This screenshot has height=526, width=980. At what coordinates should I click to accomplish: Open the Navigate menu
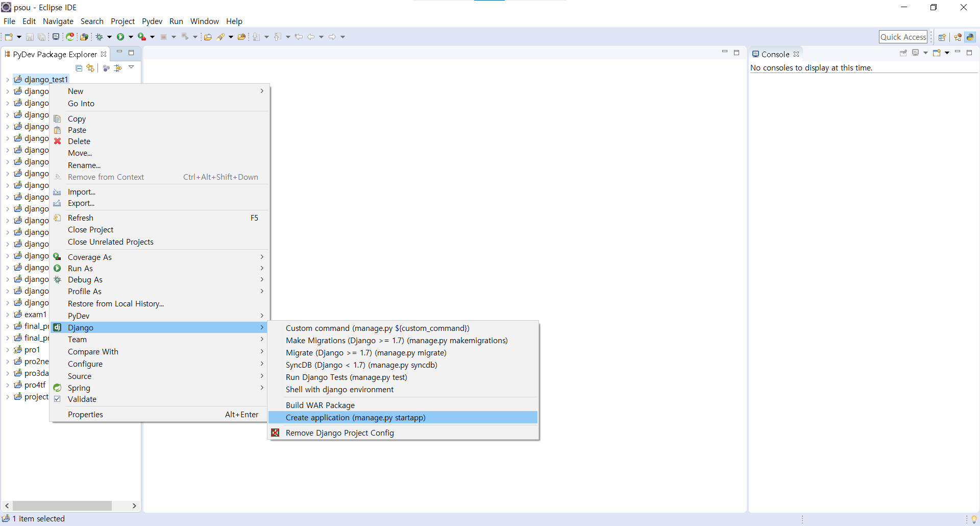(x=58, y=21)
